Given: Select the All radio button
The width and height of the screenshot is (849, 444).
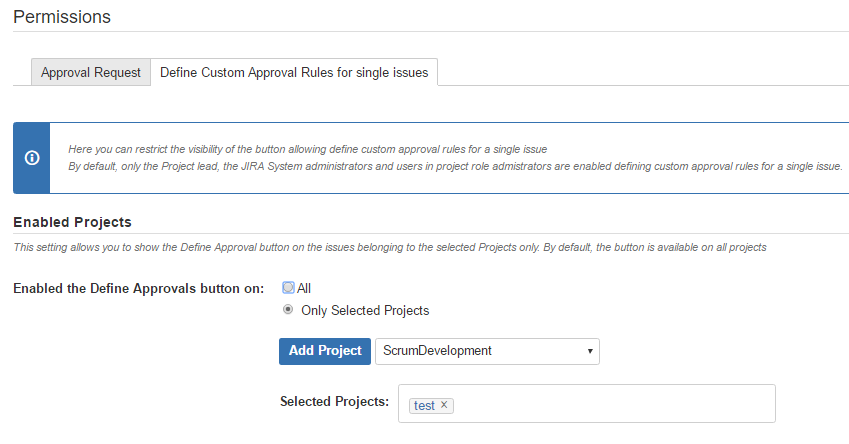Looking at the screenshot, I should coord(288,288).
